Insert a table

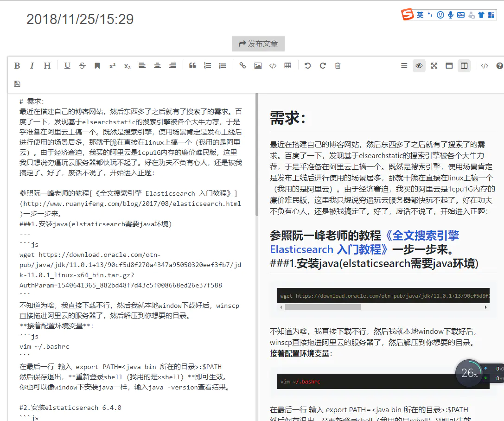pyautogui.click(x=287, y=66)
